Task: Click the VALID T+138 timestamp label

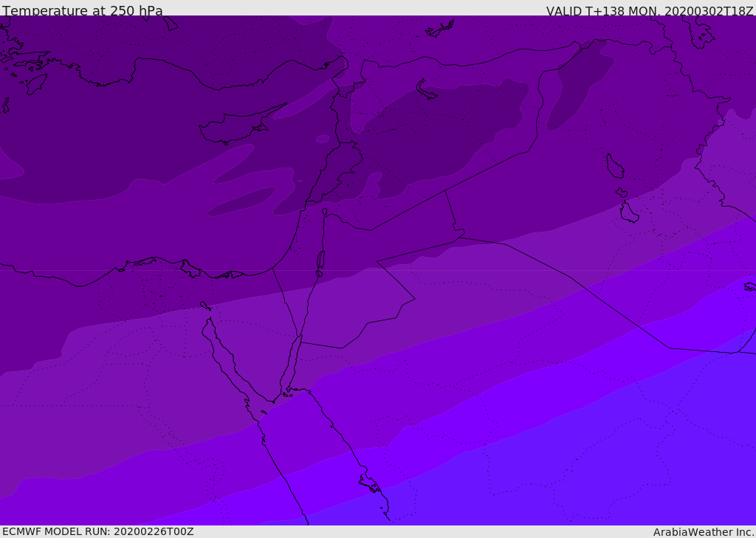Action: (650, 10)
